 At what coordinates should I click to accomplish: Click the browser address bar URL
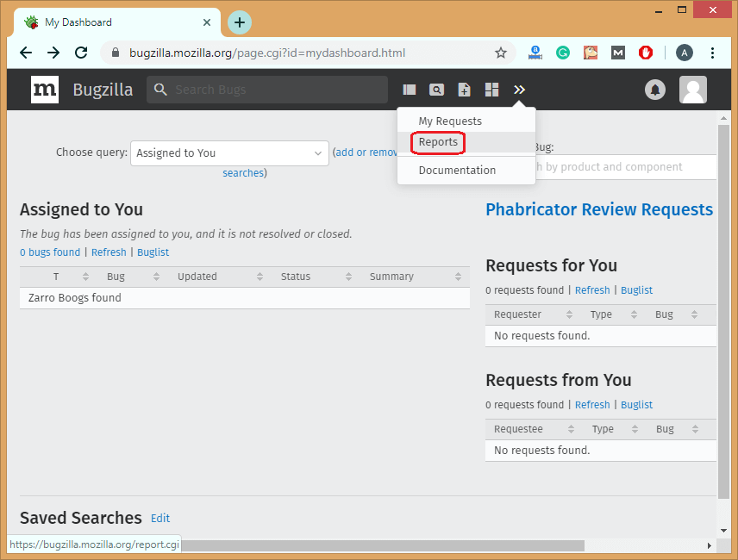click(x=267, y=53)
